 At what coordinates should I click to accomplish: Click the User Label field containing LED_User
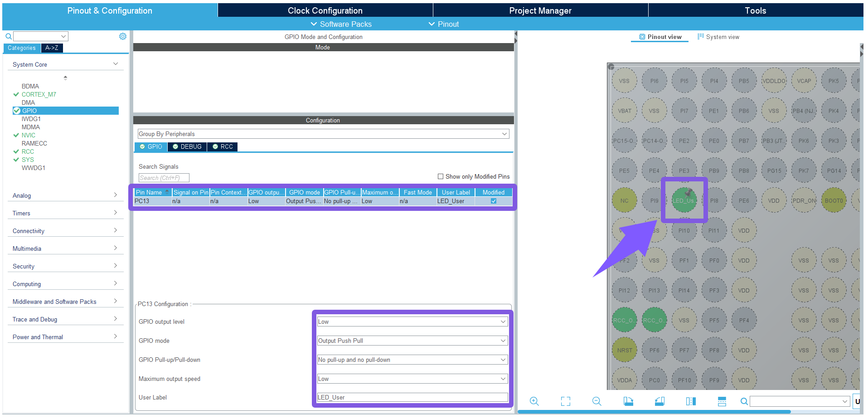pyautogui.click(x=412, y=397)
